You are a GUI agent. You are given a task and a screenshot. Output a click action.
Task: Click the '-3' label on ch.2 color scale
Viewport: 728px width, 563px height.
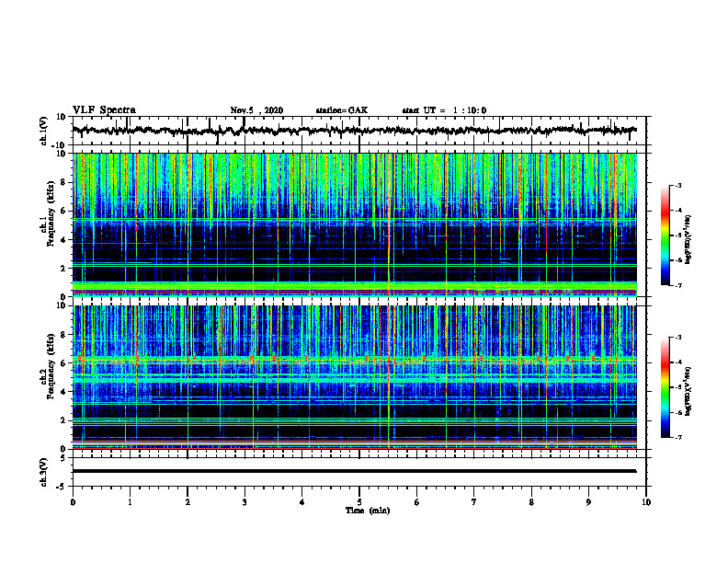coord(677,338)
